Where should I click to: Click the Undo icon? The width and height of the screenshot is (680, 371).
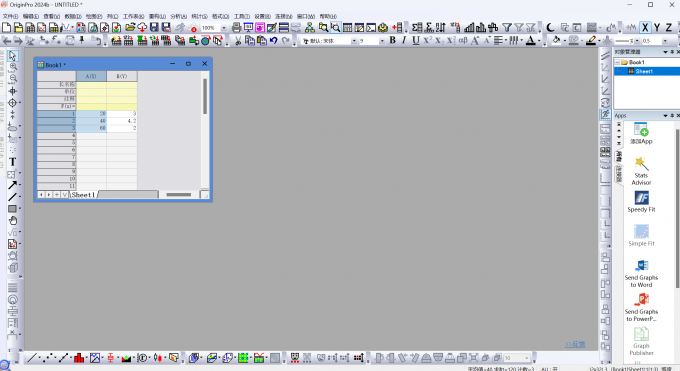274,40
